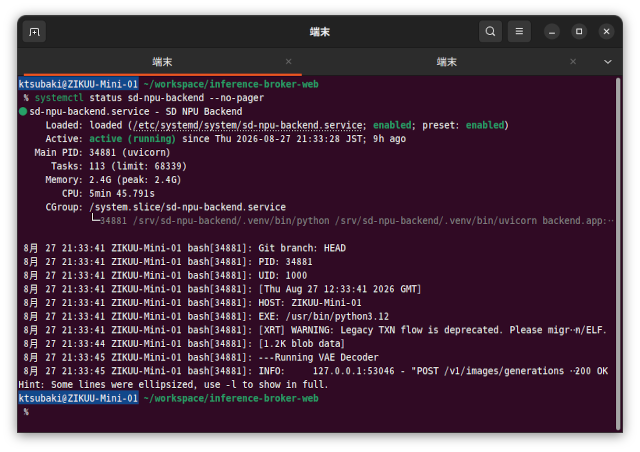The image size is (640, 452).
Task: Click the 'sd-npu-backend.service - SD NPU Backend' title line
Action: tap(136, 111)
